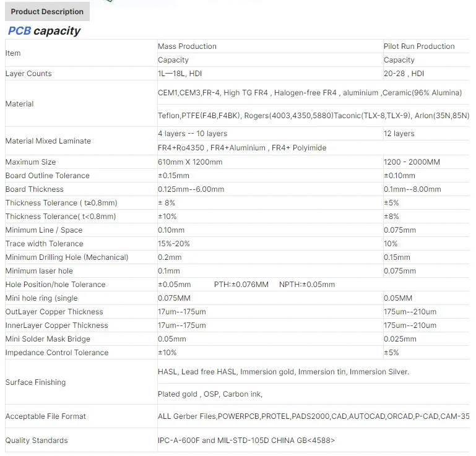Click 'Impedance Control Tolerance' label
The height and width of the screenshot is (456, 476).
tap(57, 353)
